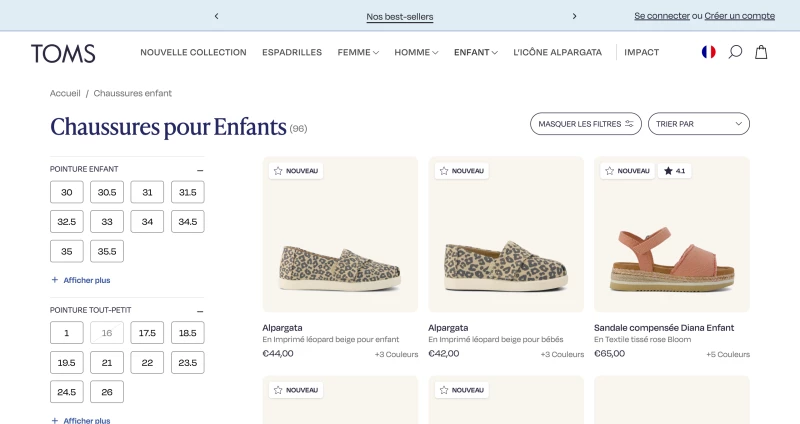Viewport: 800px width, 424px height.
Task: Favorite star on beige léopard enfant Alpargata
Action: [x=278, y=171]
